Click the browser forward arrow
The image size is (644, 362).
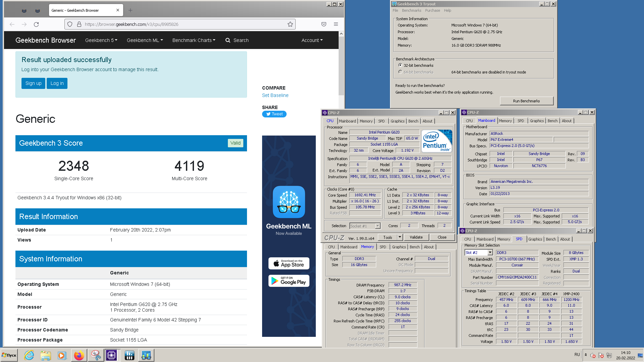tap(24, 24)
